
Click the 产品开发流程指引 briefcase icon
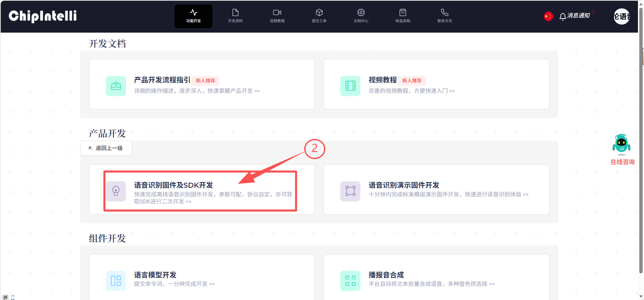pos(116,86)
